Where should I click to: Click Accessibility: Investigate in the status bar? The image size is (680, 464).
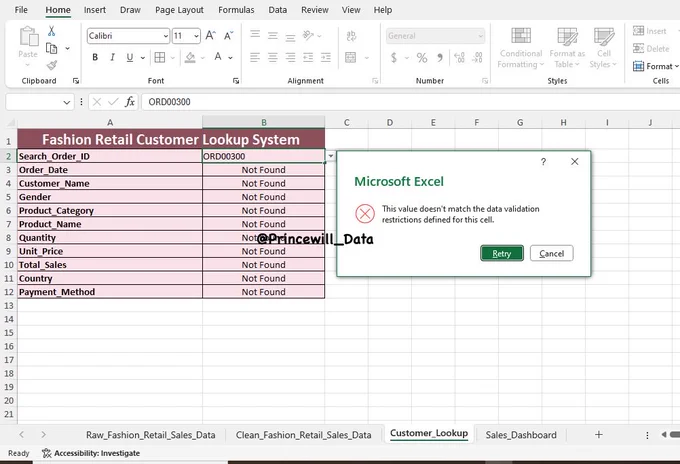pos(91,453)
